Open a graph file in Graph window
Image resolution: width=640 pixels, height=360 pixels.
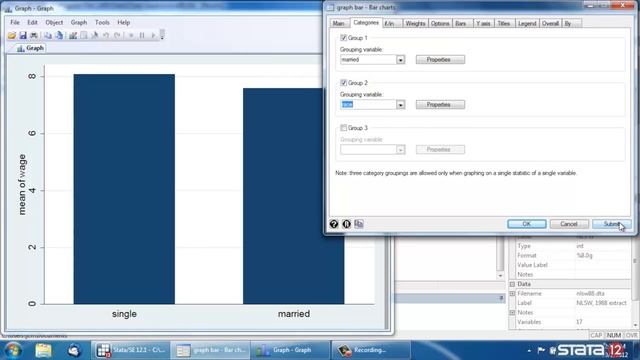[12, 36]
